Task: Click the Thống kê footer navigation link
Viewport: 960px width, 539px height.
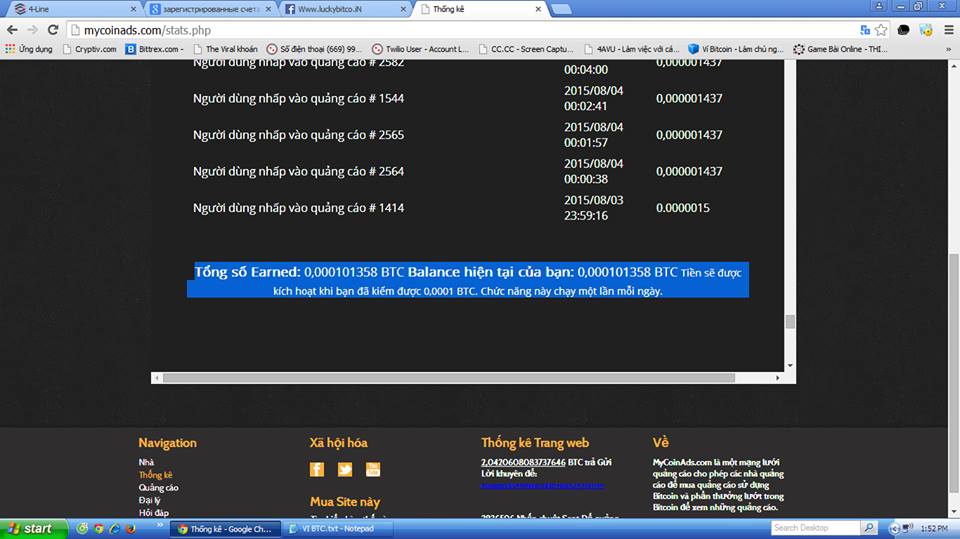Action: (x=156, y=475)
